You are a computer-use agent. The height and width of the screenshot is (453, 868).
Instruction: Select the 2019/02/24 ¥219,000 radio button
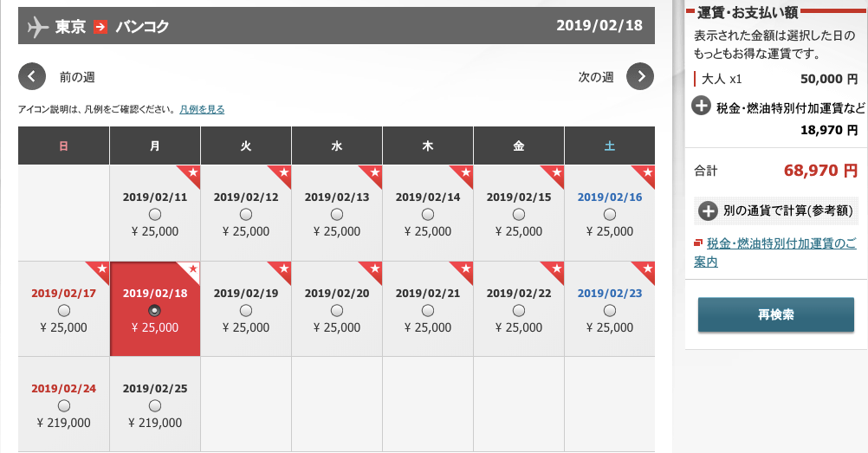pos(64,406)
